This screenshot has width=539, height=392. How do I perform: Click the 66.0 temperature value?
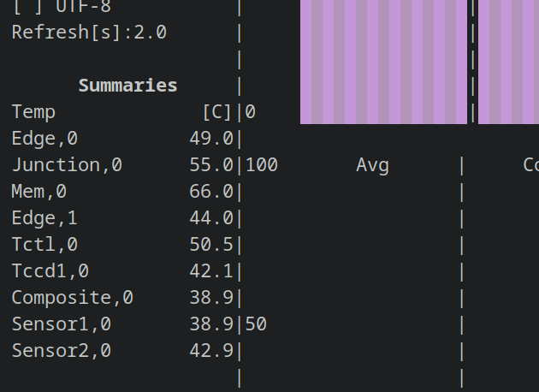click(x=211, y=192)
